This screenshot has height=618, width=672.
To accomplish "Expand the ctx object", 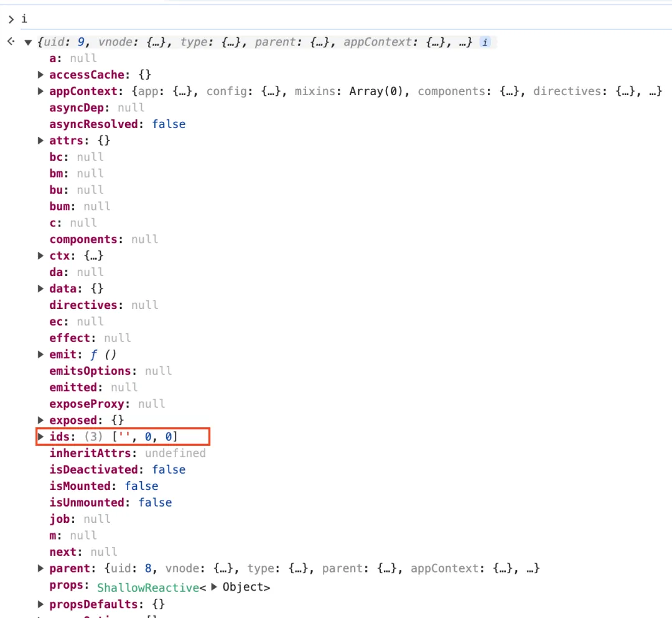I will (40, 256).
